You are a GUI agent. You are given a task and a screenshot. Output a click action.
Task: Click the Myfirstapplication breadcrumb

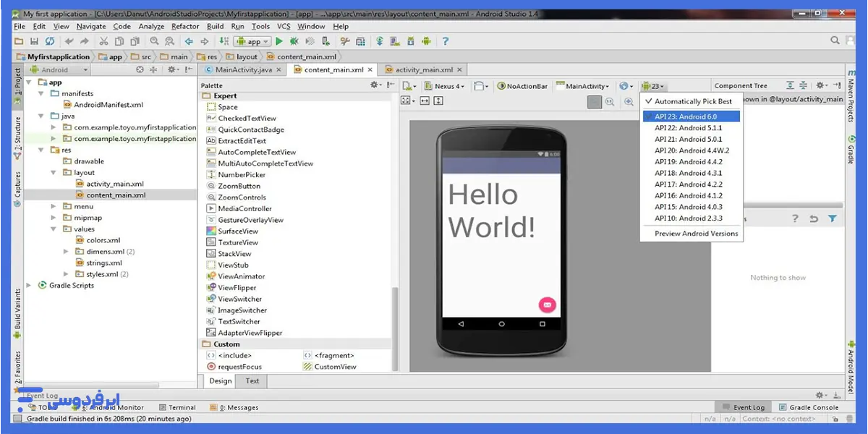(x=54, y=56)
